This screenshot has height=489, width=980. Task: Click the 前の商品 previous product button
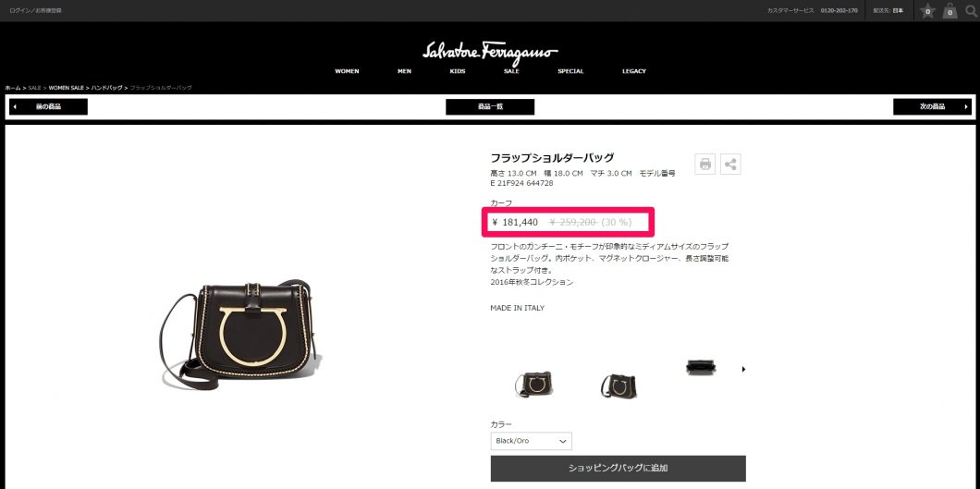[x=48, y=107]
